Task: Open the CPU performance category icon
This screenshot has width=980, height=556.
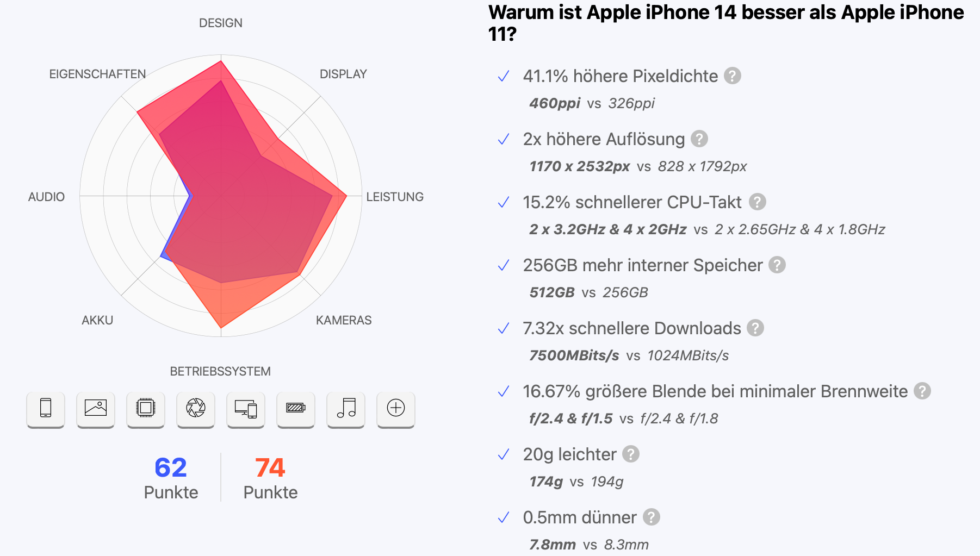Action: (146, 408)
